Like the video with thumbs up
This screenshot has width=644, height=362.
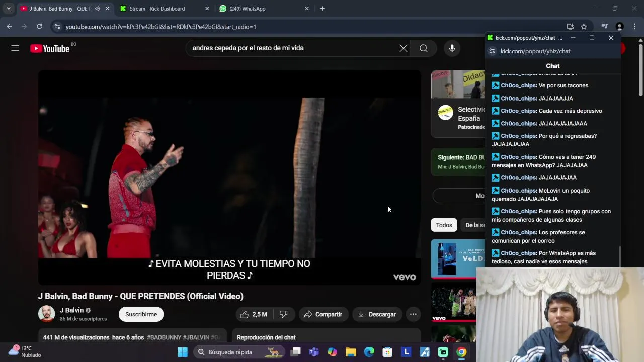(x=254, y=314)
